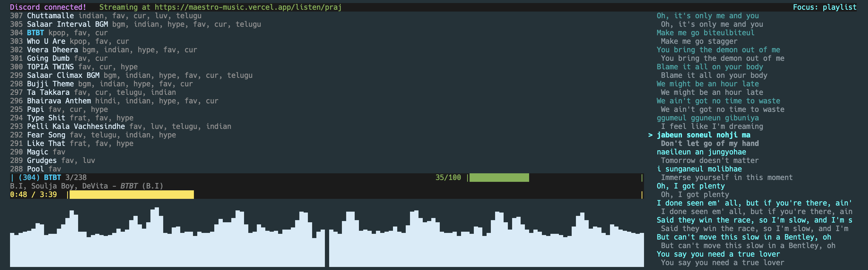Jump to lyric 'Oh, I got plenty'

(691, 186)
